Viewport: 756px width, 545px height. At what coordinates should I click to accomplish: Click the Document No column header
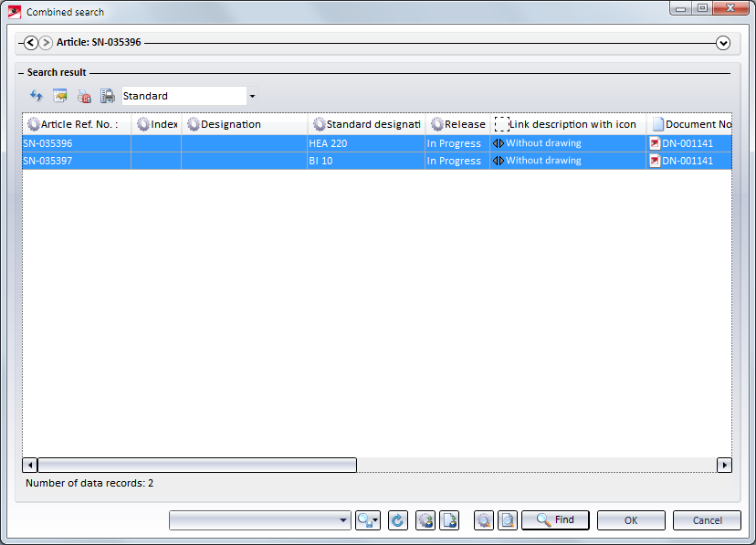point(689,124)
